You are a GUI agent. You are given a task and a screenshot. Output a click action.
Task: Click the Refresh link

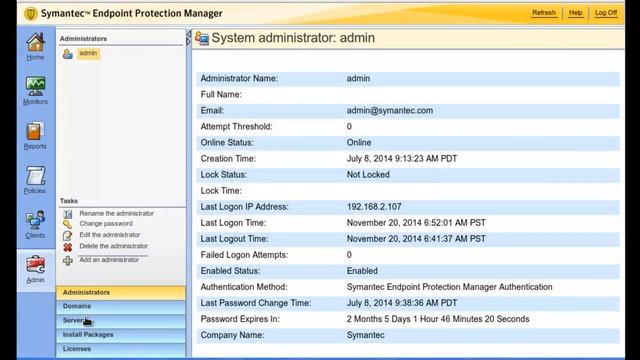tap(544, 13)
